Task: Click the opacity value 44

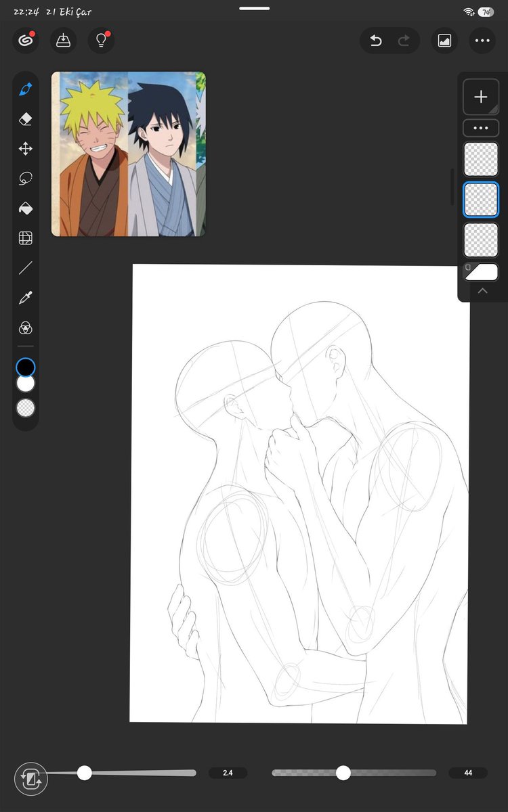Action: point(468,773)
